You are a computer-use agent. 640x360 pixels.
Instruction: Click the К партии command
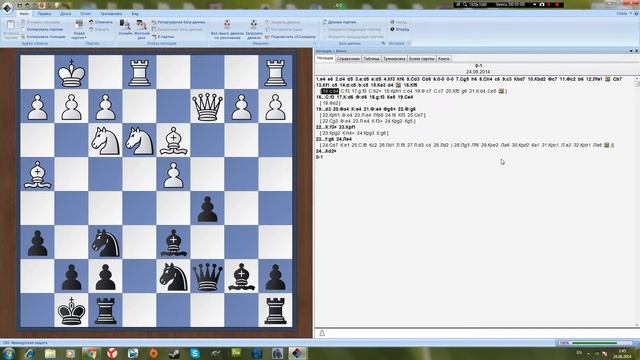click(x=163, y=36)
